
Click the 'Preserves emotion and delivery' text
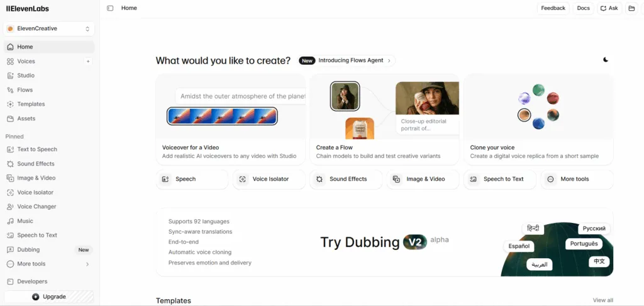point(210,263)
